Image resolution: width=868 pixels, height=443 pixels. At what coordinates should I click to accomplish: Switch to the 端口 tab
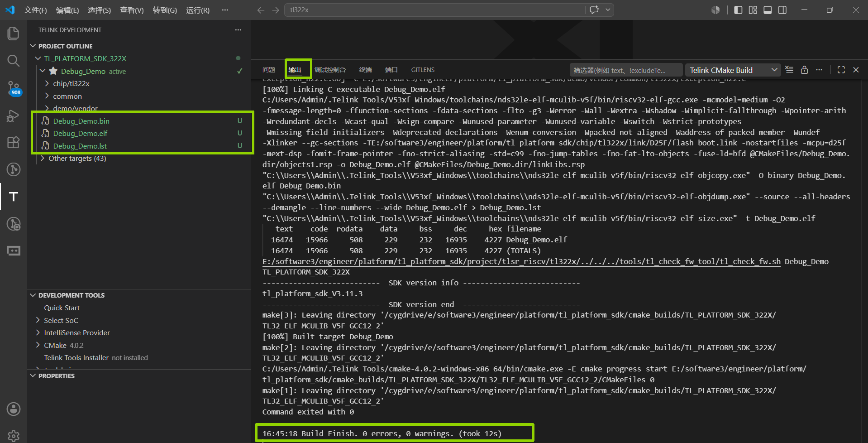click(x=391, y=70)
